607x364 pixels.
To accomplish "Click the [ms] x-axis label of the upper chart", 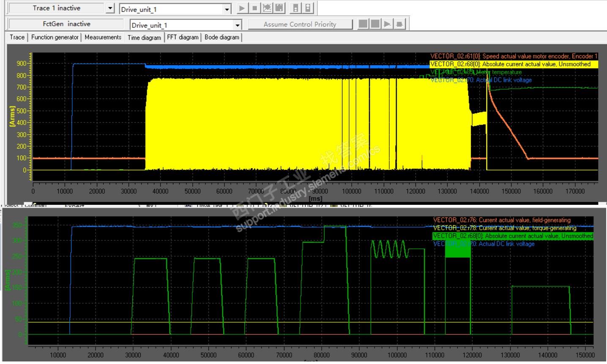I will [315, 198].
